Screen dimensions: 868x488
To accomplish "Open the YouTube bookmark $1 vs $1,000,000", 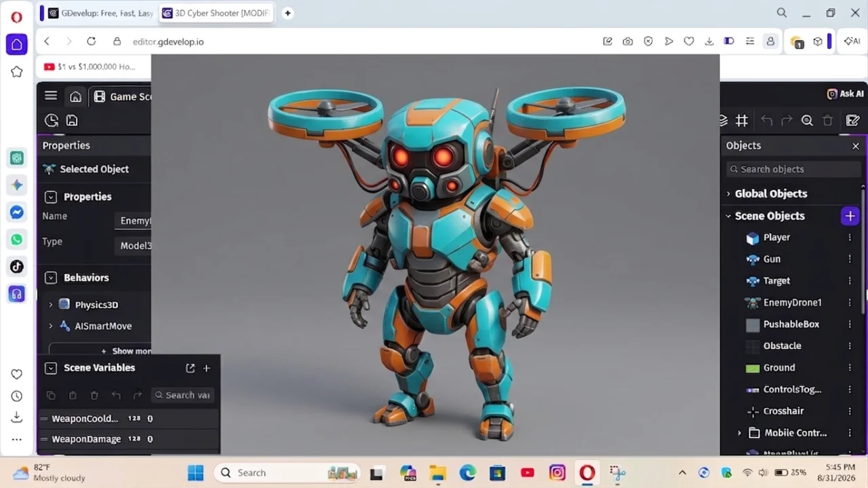I will (x=90, y=67).
